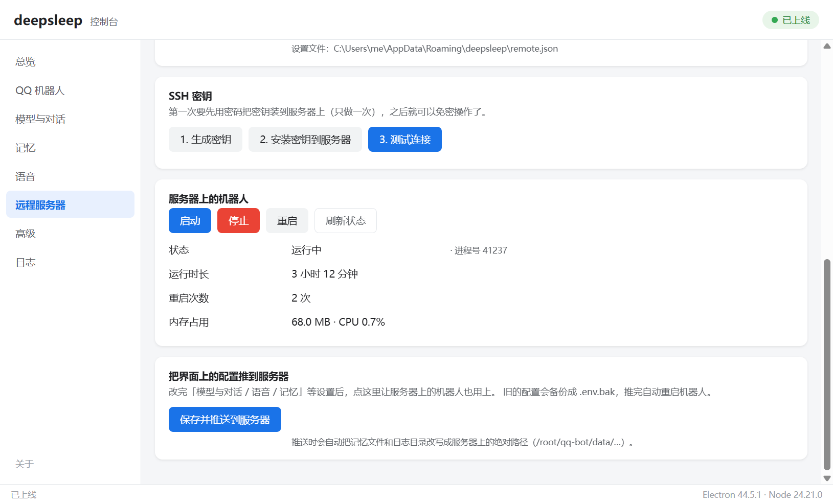Click 2. 安装密钥到服务器 button
This screenshot has width=833, height=504.
(305, 139)
